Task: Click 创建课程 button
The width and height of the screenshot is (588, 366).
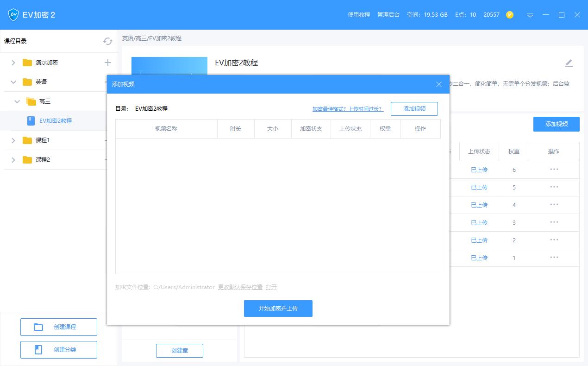Action: [59, 327]
